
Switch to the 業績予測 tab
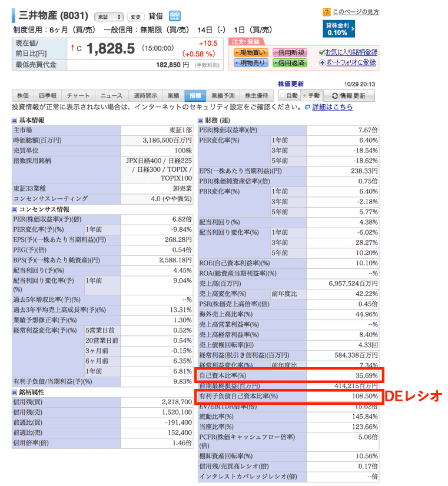click(223, 96)
